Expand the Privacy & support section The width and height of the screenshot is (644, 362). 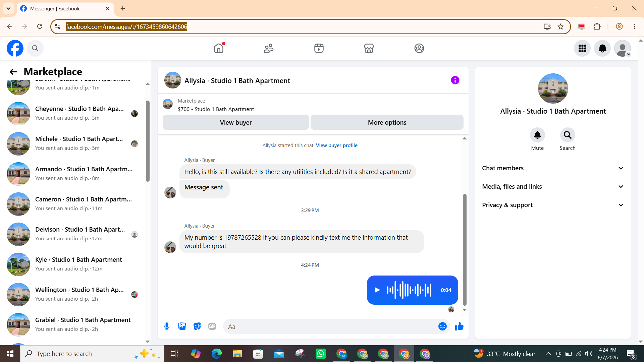pos(553,205)
